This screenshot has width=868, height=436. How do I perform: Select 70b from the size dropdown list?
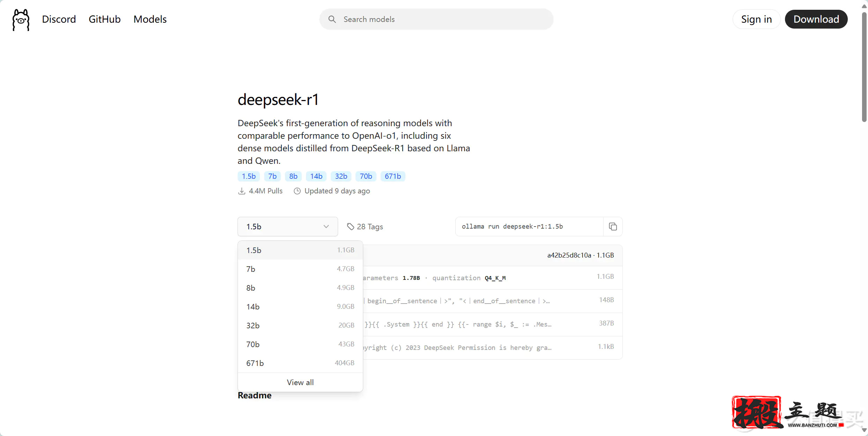pyautogui.click(x=300, y=344)
